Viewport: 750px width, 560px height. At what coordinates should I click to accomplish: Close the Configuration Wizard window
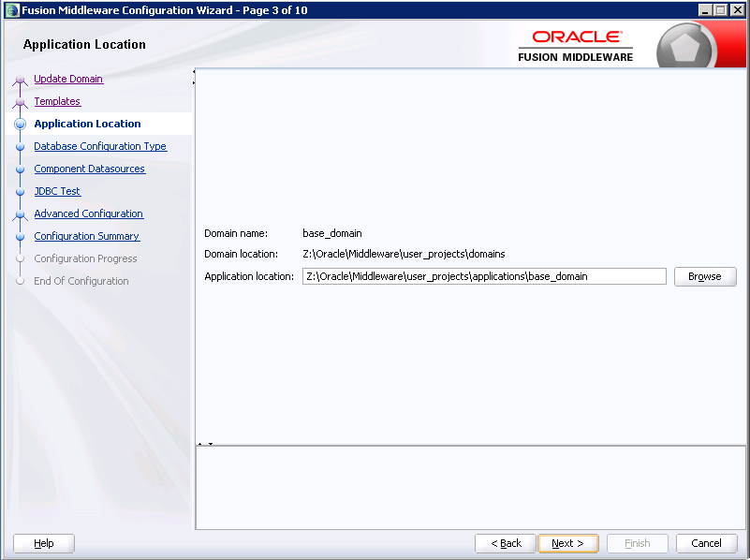pyautogui.click(x=737, y=10)
